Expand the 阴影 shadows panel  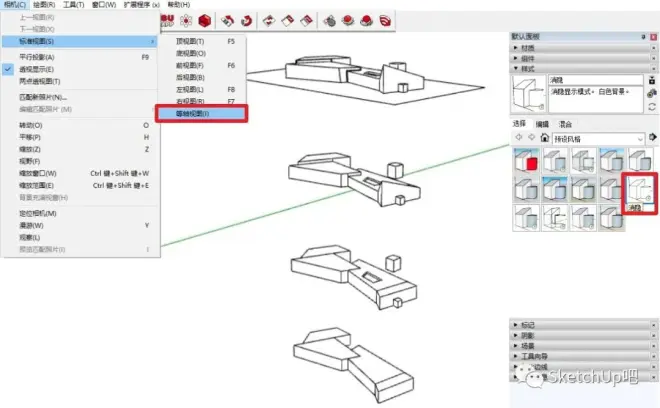point(583,336)
